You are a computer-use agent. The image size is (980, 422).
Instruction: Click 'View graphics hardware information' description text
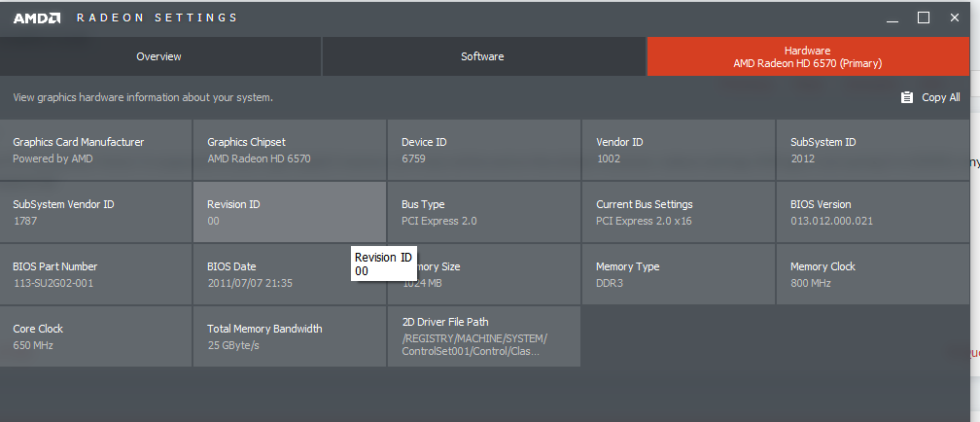[x=143, y=97]
